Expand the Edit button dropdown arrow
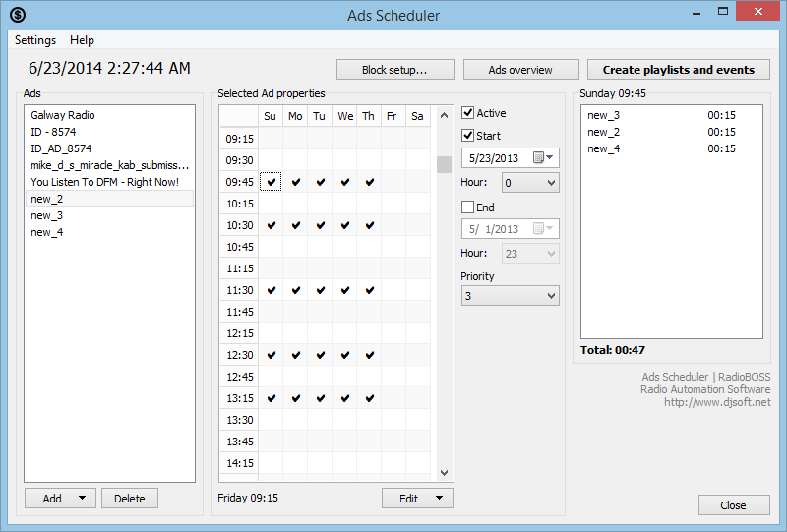This screenshot has height=532, width=787. (439, 498)
